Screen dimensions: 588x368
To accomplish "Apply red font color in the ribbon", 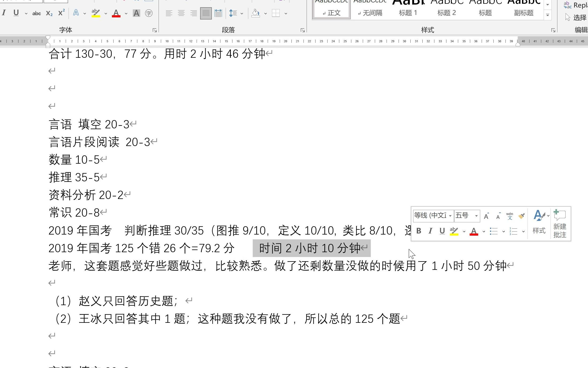I will tap(116, 13).
